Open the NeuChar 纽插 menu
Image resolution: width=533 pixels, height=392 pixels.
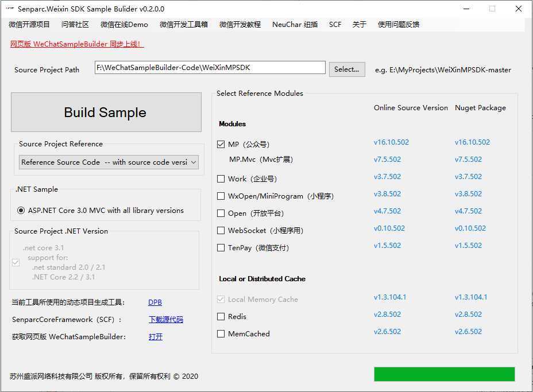[x=295, y=25]
